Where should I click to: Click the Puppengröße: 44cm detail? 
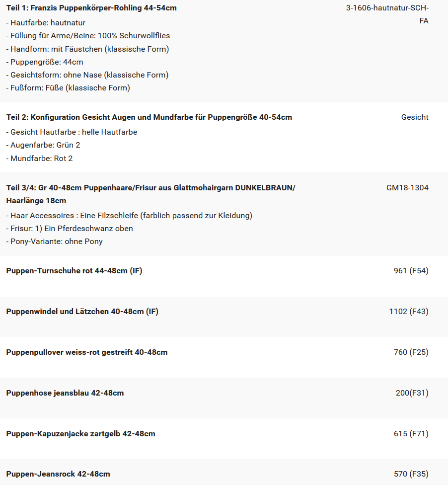click(45, 62)
